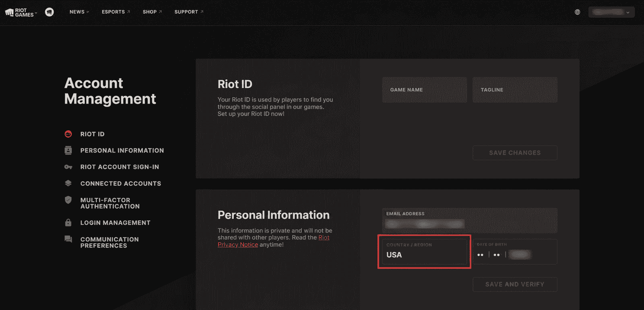The height and width of the screenshot is (310, 644).
Task: Go to Login Management section
Action: pos(116,223)
